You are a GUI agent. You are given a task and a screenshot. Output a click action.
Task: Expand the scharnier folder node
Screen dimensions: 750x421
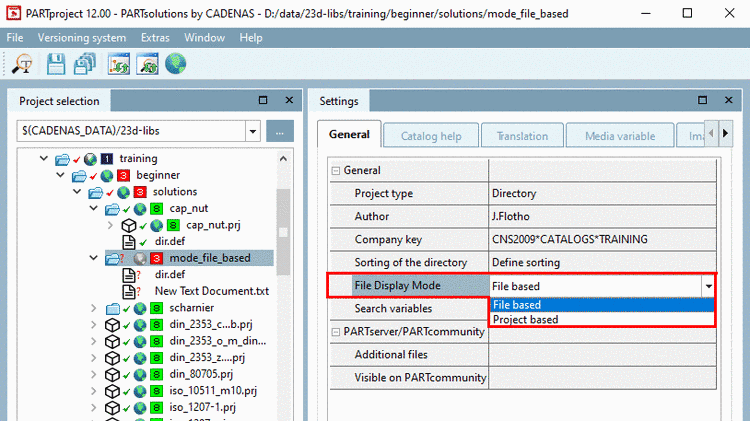pyautogui.click(x=94, y=308)
